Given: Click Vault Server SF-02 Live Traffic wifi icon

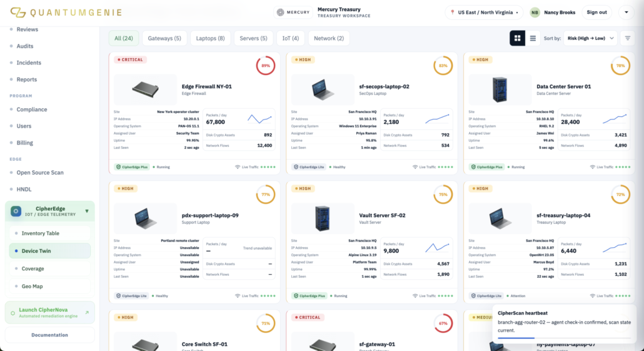Looking at the screenshot, I should pyautogui.click(x=415, y=296).
